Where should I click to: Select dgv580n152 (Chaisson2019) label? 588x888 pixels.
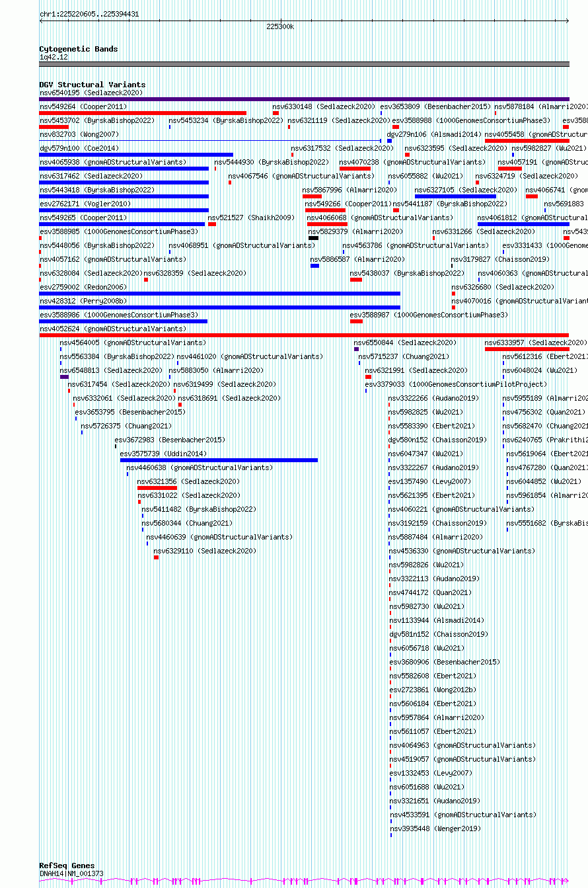tap(437, 440)
